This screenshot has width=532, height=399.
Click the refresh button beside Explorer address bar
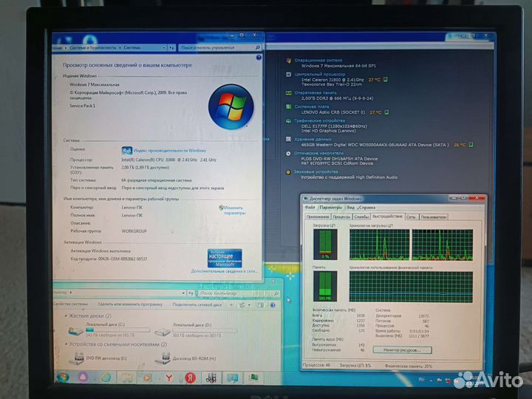click(191, 293)
